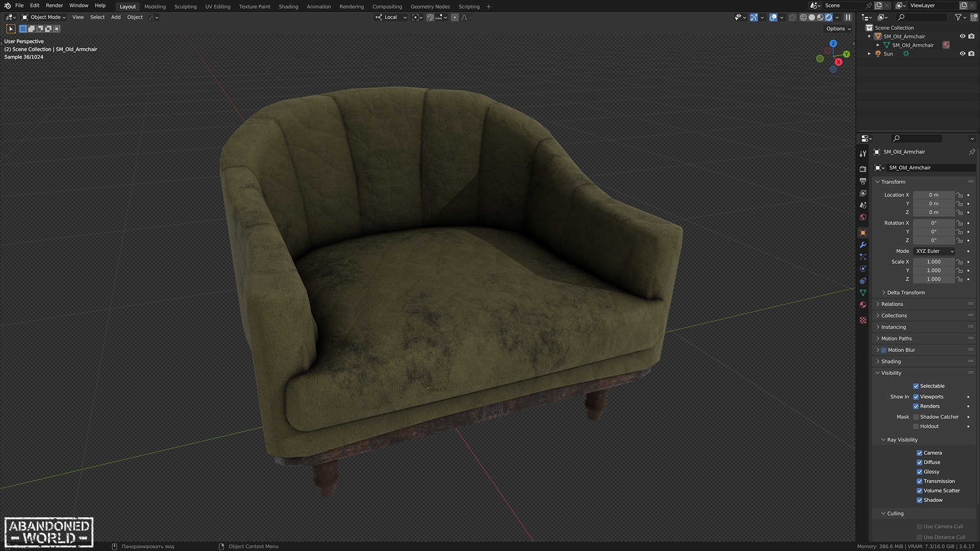980x551 pixels.
Task: Switch to the Modeling workspace tab
Action: [x=155, y=7]
